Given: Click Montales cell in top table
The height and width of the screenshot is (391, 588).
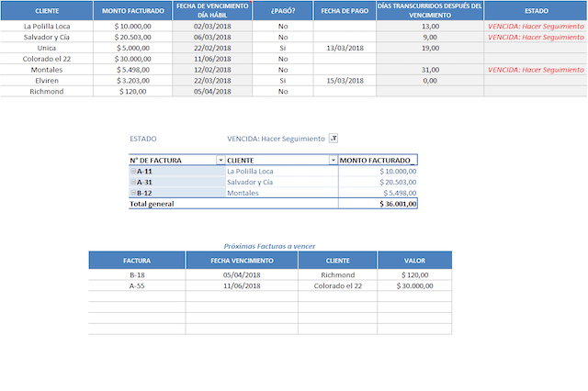Looking at the screenshot, I should click(47, 70).
